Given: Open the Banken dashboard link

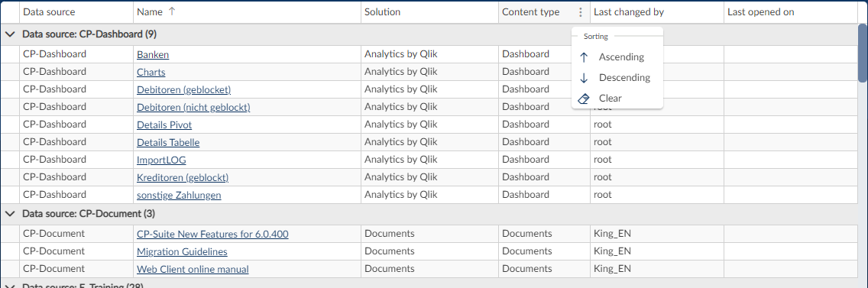Looking at the screenshot, I should [x=153, y=55].
